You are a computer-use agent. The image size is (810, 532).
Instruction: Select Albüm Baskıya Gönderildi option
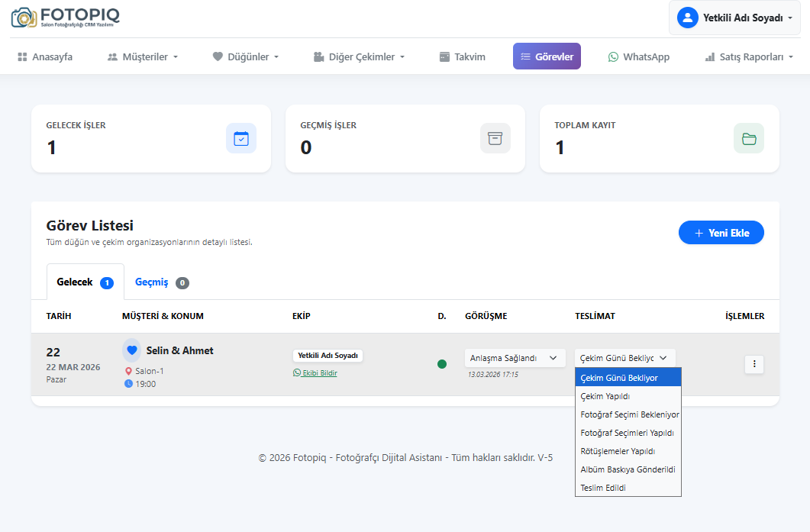628,469
